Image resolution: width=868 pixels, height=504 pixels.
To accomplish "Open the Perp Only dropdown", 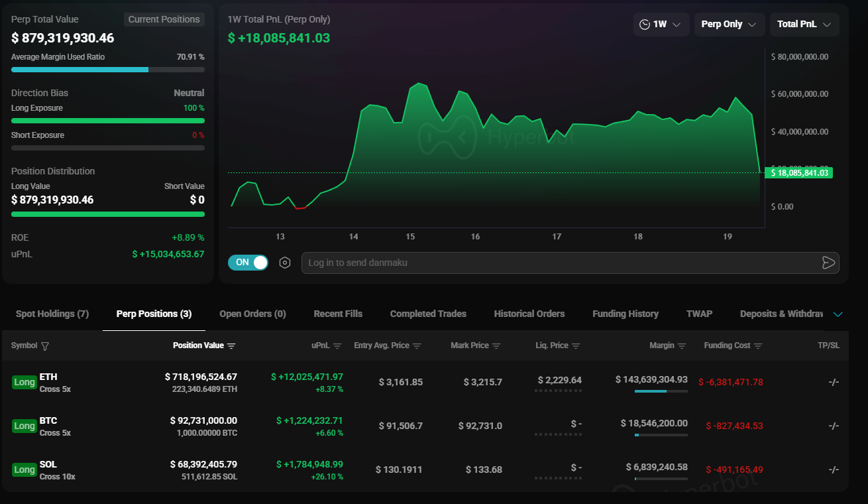I will pyautogui.click(x=729, y=25).
